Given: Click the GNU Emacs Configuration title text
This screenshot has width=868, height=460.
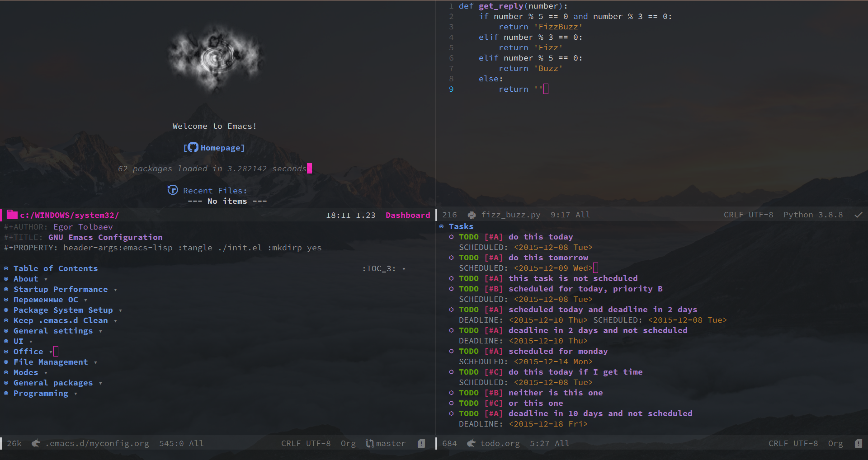Looking at the screenshot, I should click(105, 237).
